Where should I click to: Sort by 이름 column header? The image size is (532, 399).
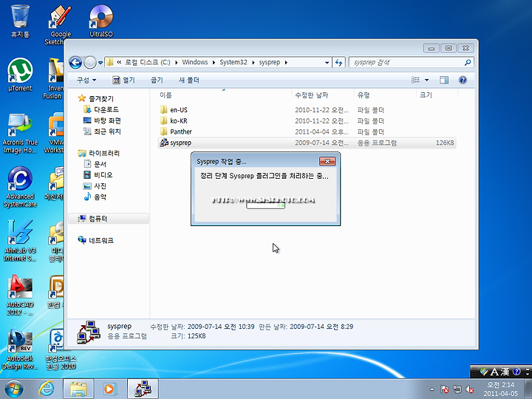point(224,95)
